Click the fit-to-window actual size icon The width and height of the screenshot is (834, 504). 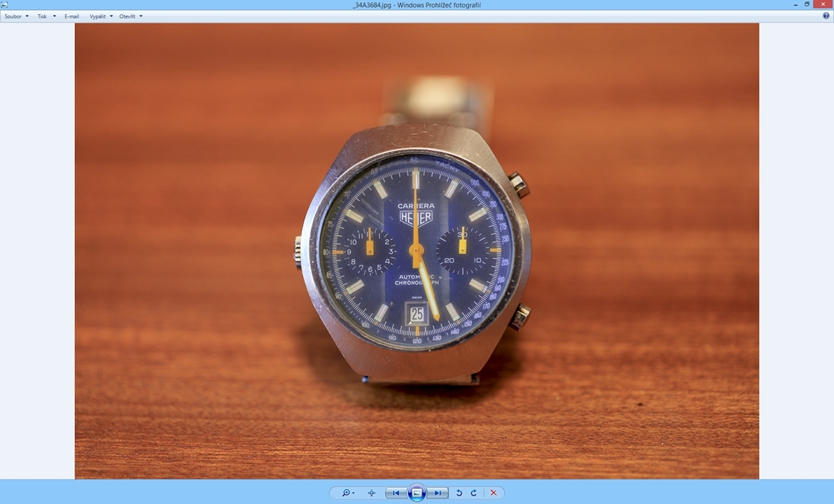tap(372, 493)
